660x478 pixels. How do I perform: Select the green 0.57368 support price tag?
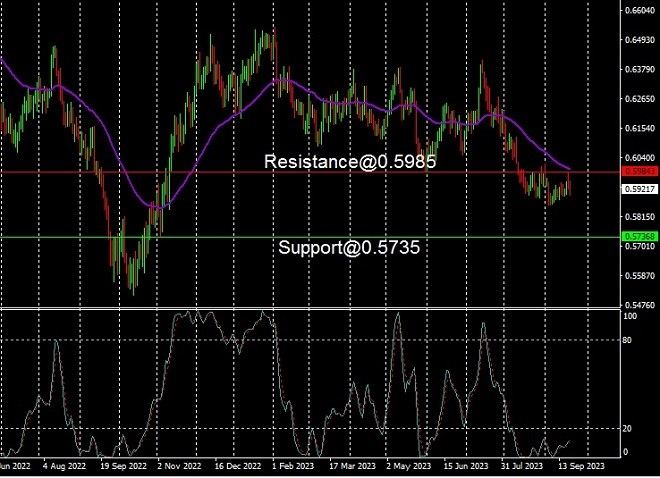(x=639, y=236)
